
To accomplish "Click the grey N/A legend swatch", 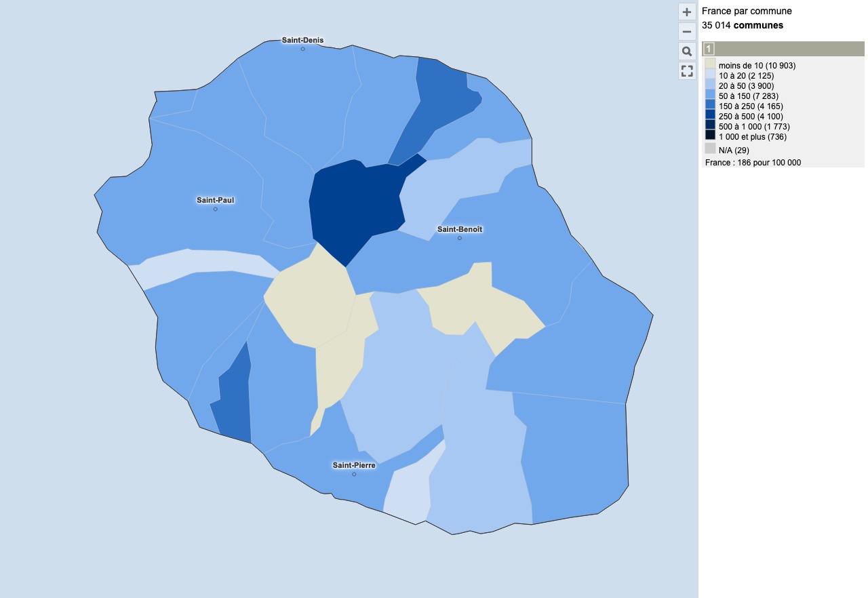I will click(x=710, y=149).
